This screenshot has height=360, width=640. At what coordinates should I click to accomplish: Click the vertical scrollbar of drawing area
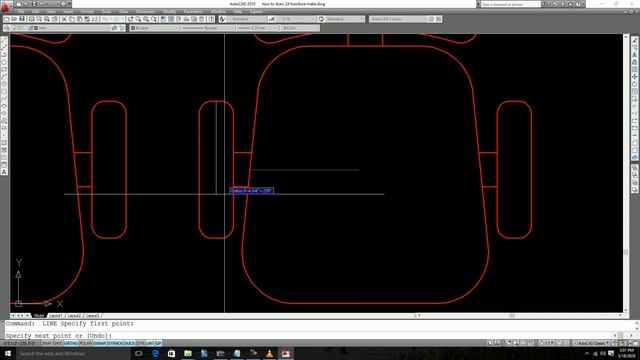tap(626, 173)
